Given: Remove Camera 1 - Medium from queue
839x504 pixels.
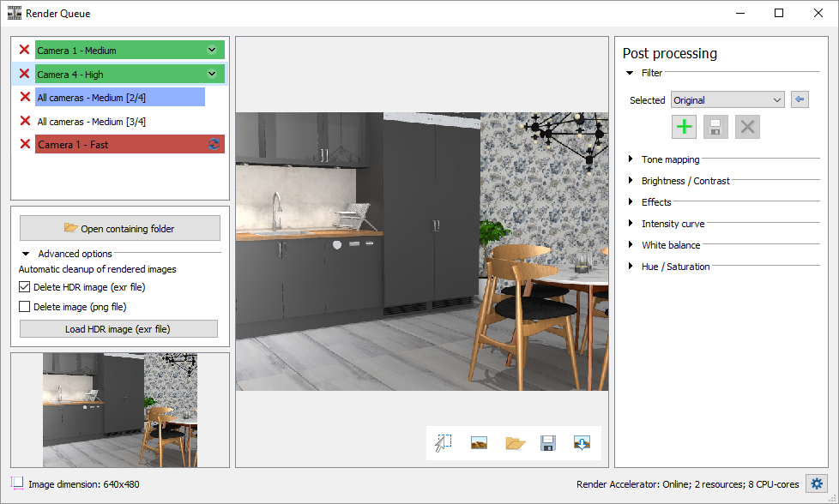Looking at the screenshot, I should click(x=24, y=51).
